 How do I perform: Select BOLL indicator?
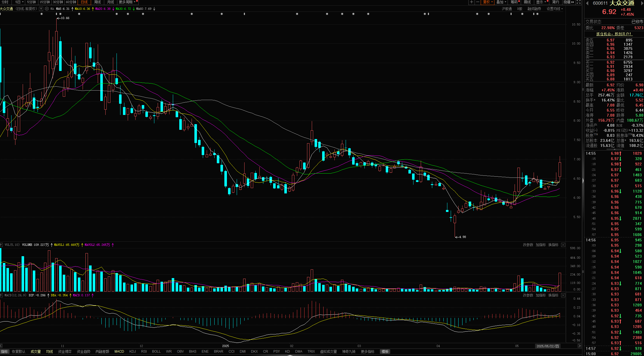coord(156,352)
